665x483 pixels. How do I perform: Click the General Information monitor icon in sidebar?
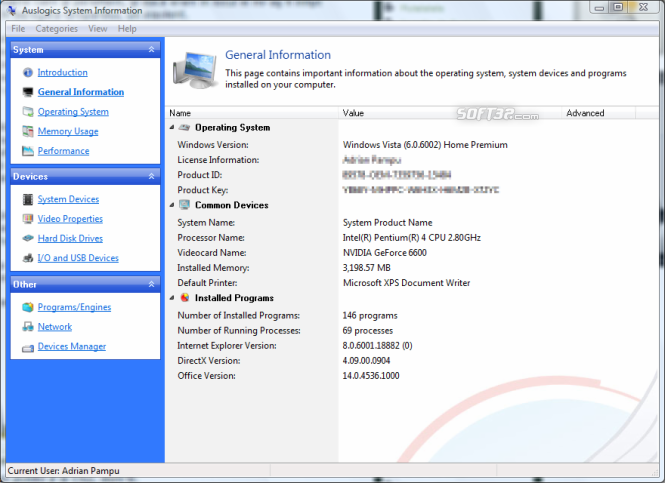(28, 92)
